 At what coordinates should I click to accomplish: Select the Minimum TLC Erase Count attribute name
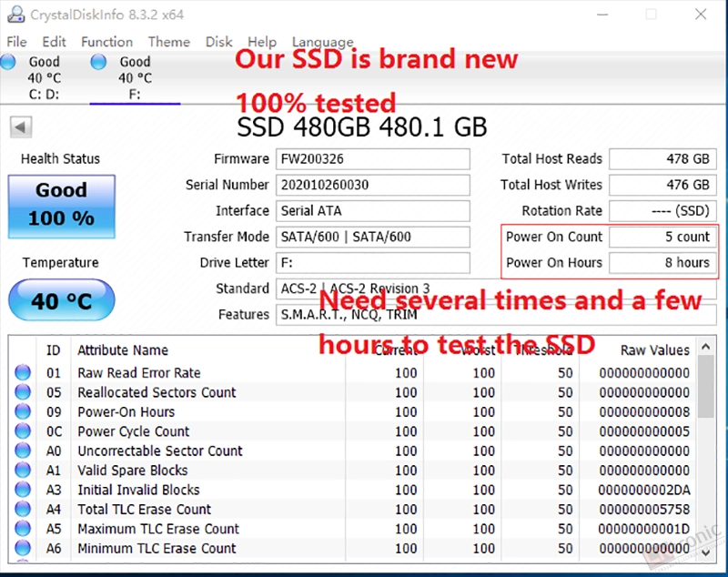157,548
